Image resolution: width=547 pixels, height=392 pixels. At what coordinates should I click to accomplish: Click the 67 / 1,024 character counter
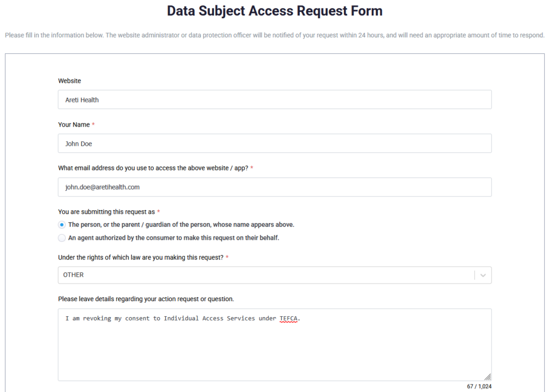pos(479,387)
